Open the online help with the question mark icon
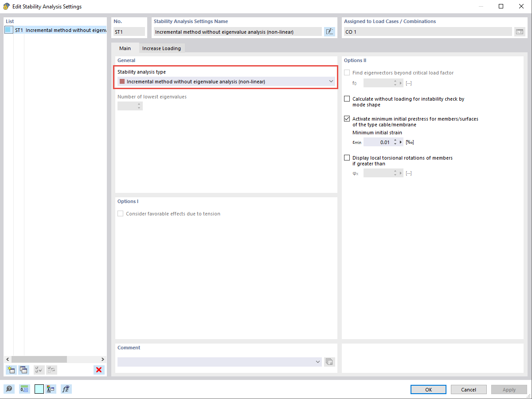The image size is (532, 399). 9,389
